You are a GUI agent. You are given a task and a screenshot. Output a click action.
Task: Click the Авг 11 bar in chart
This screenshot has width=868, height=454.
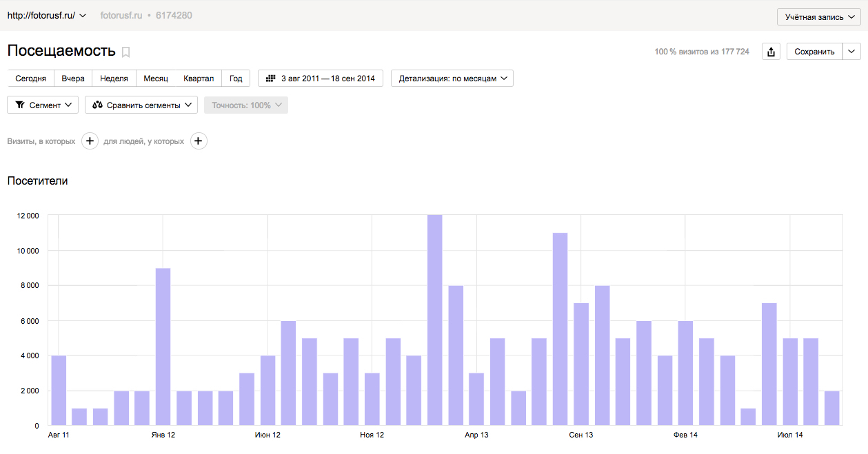(59, 391)
